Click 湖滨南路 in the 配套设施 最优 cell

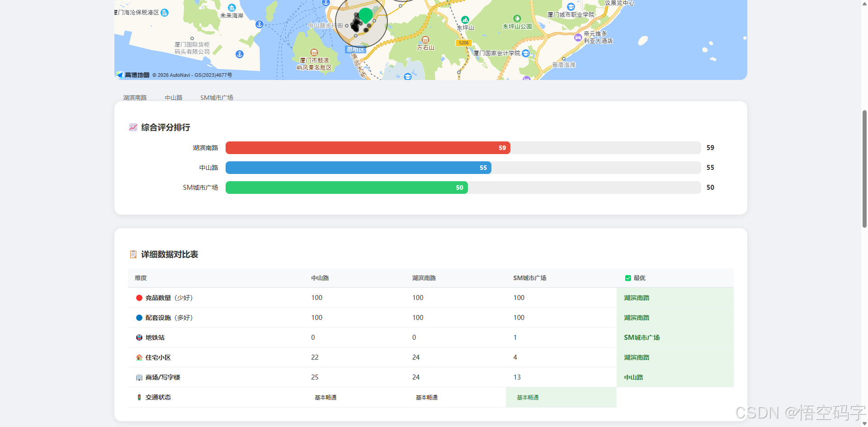(x=637, y=318)
